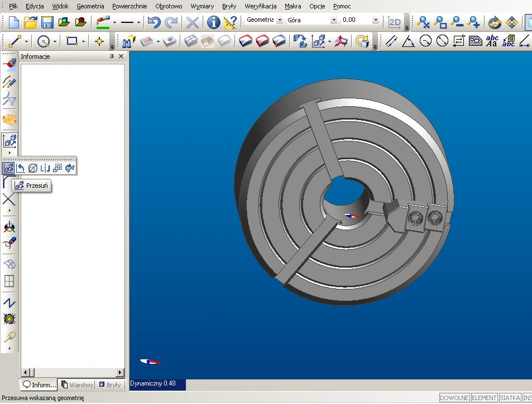Expand the colour brush dropdown arrow

coord(114,23)
